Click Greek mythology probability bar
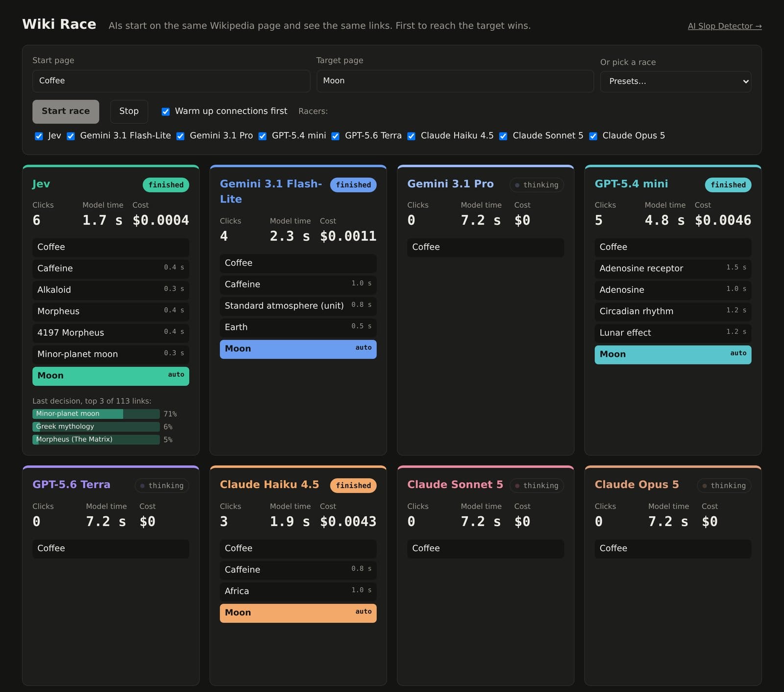This screenshot has width=784, height=692. (96, 427)
